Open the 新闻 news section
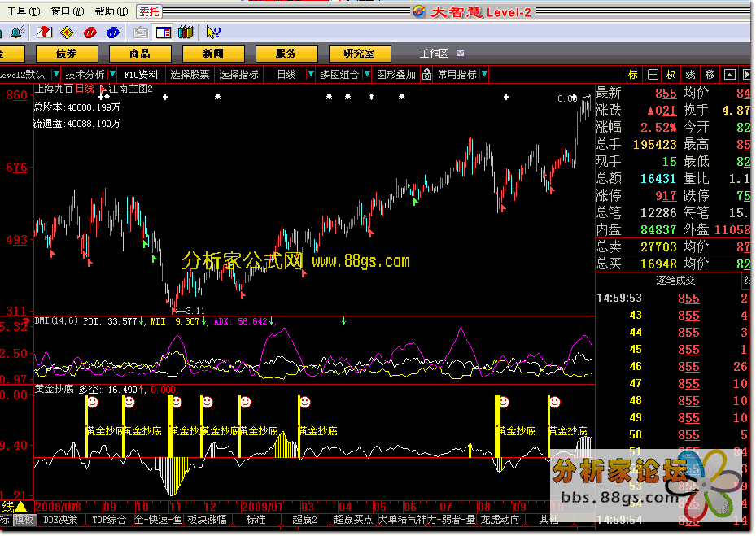 point(213,54)
